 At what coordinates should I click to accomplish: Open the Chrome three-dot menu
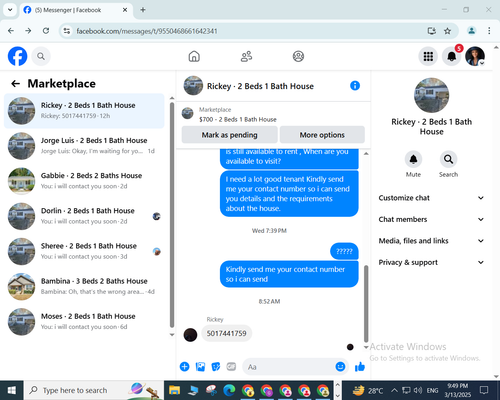pyautogui.click(x=489, y=31)
